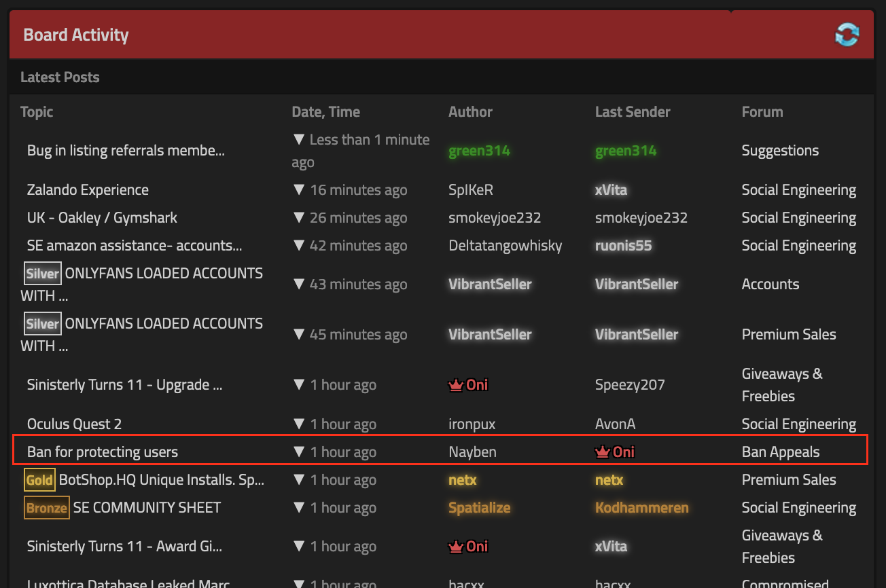Open the Zalando Experience topic

coord(88,190)
